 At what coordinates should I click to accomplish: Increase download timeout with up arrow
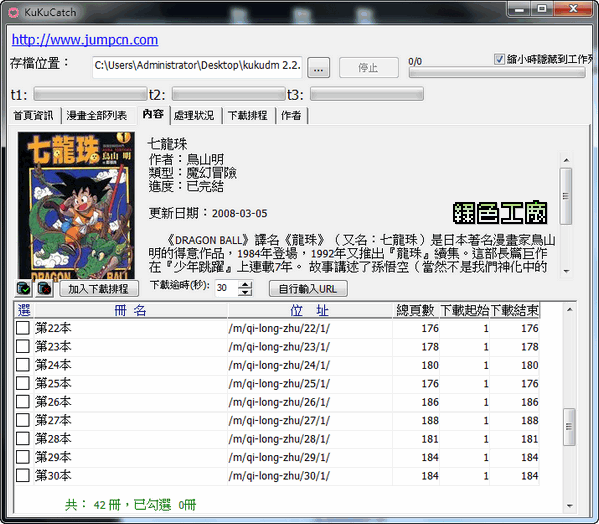245,285
